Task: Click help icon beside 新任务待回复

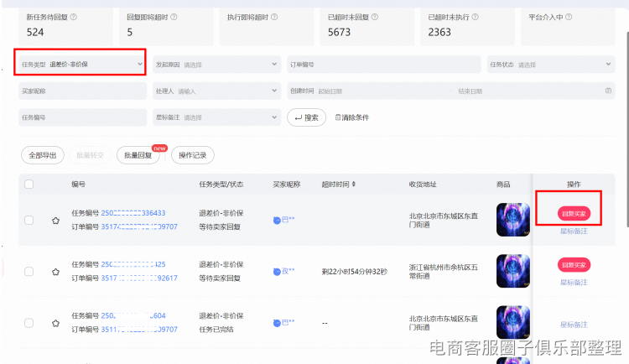Action: pyautogui.click(x=74, y=18)
